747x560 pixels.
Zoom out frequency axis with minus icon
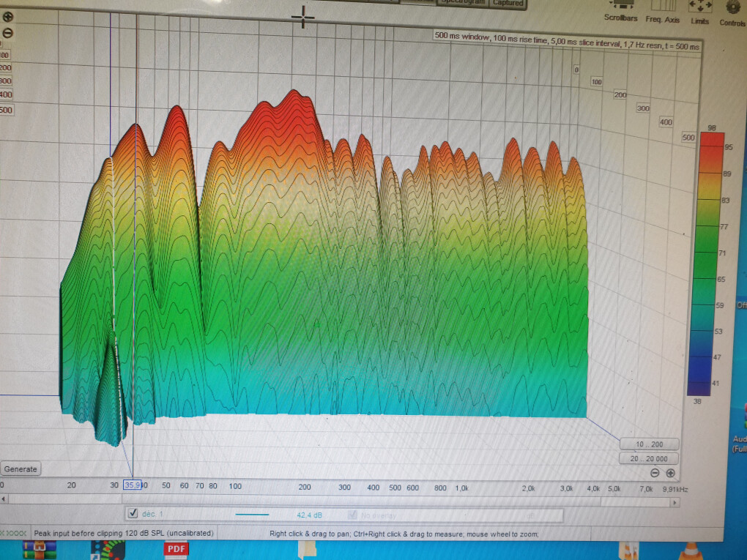pyautogui.click(x=655, y=473)
